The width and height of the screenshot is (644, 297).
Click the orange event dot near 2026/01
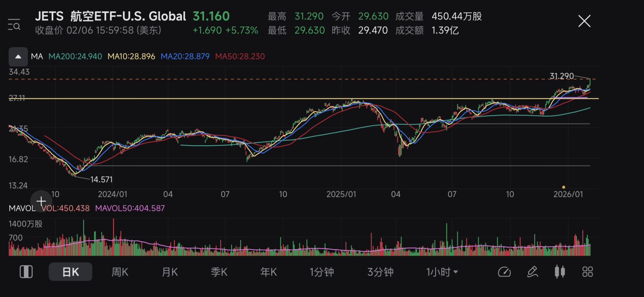pyautogui.click(x=563, y=187)
